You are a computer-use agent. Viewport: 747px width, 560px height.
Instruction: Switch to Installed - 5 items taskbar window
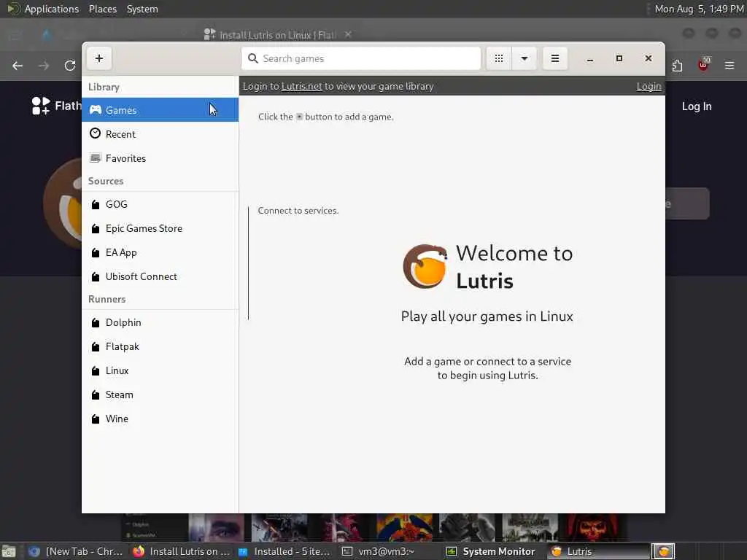coord(285,551)
